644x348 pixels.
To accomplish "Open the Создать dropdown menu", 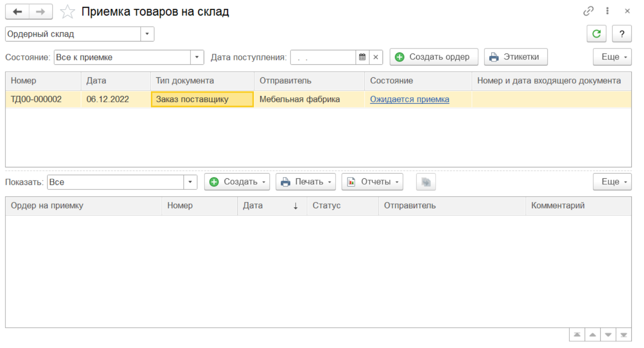I will 237,182.
